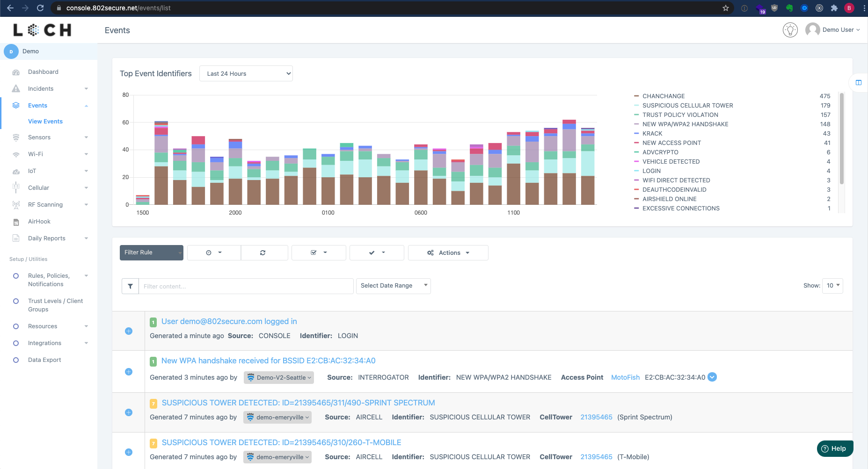Image resolution: width=868 pixels, height=469 pixels.
Task: Open SUSPICIOUS TOWER DETECTED Sprint Spectrum event
Action: click(299, 403)
